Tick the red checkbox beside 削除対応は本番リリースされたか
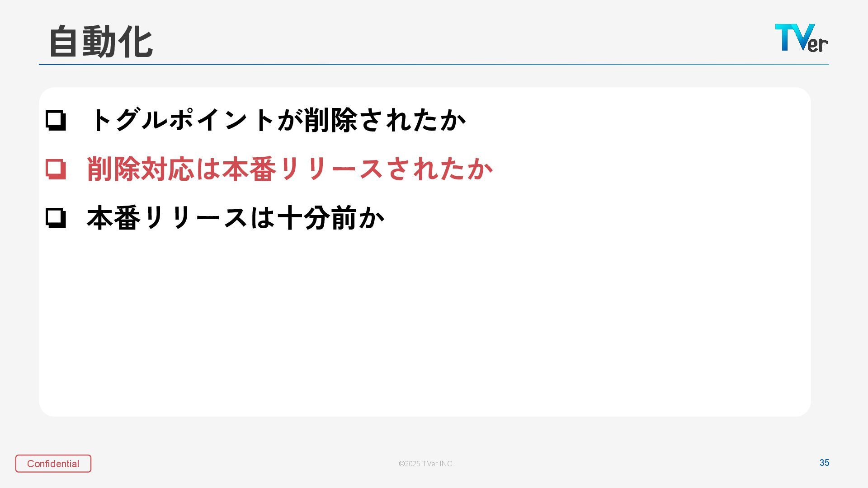Image resolution: width=868 pixels, height=488 pixels. coord(56,169)
